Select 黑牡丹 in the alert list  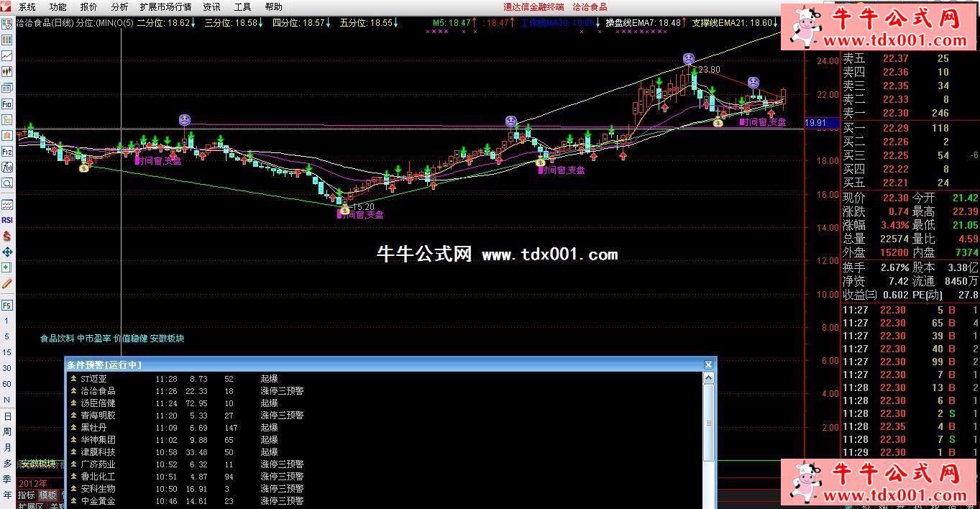pyautogui.click(x=94, y=428)
